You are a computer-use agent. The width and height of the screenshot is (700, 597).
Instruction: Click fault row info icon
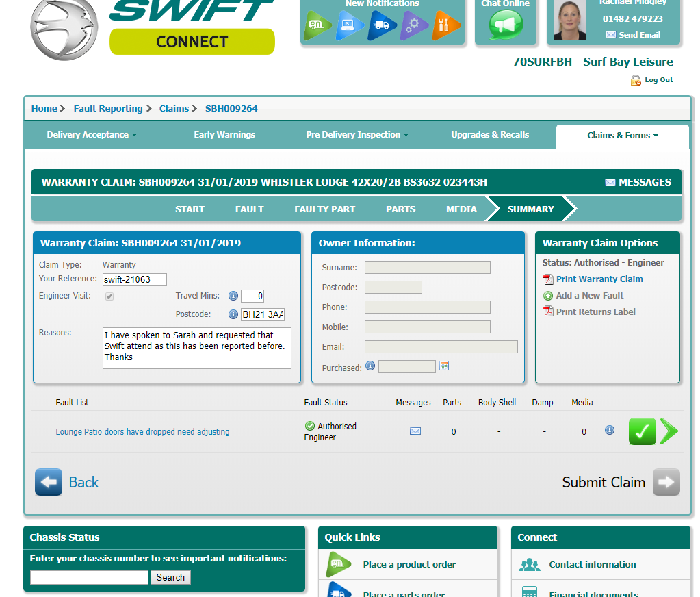coord(610,430)
